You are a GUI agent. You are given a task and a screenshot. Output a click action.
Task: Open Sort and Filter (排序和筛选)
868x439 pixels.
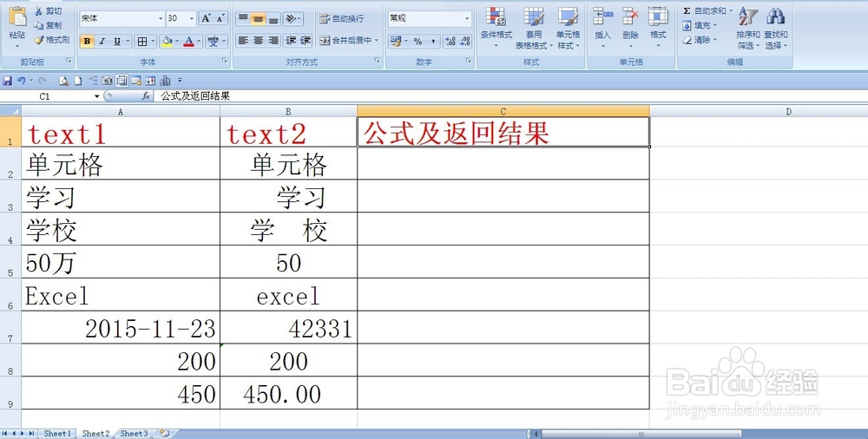pyautogui.click(x=748, y=28)
